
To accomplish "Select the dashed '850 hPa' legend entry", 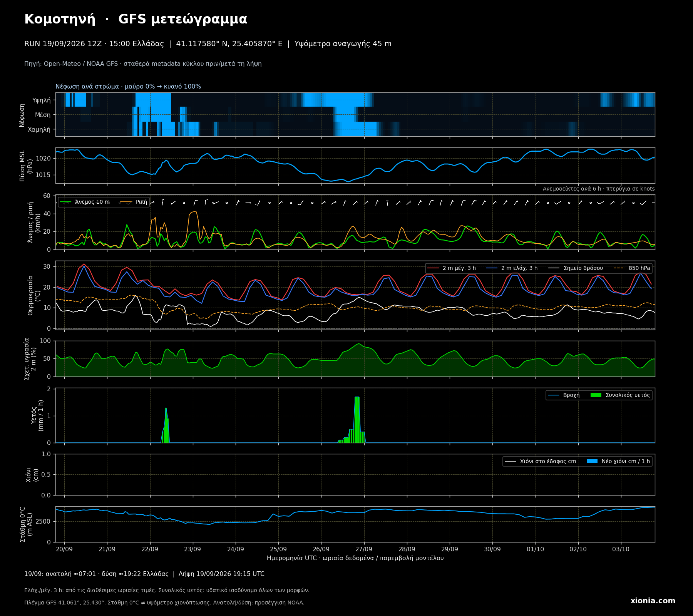I will 631,268.
